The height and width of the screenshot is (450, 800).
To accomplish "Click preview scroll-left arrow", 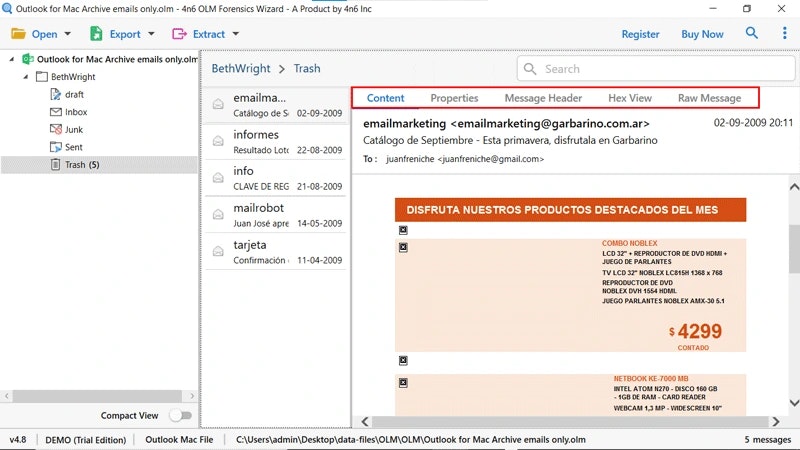I will (365, 421).
